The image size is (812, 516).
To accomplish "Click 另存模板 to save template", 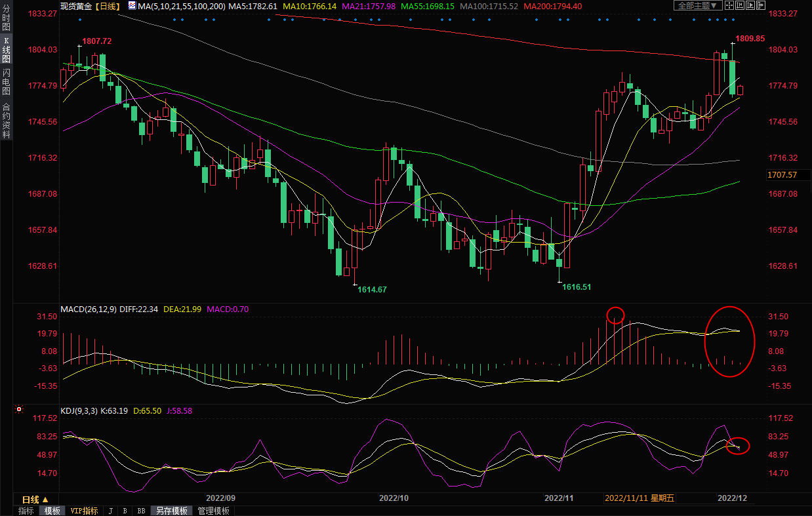I will (172, 511).
